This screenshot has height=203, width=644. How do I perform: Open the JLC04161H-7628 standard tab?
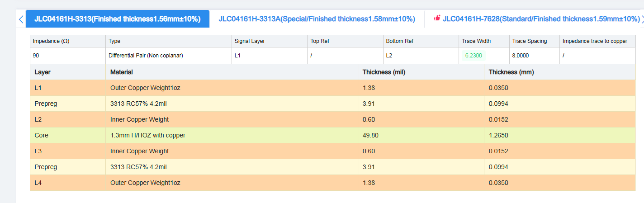click(x=541, y=19)
